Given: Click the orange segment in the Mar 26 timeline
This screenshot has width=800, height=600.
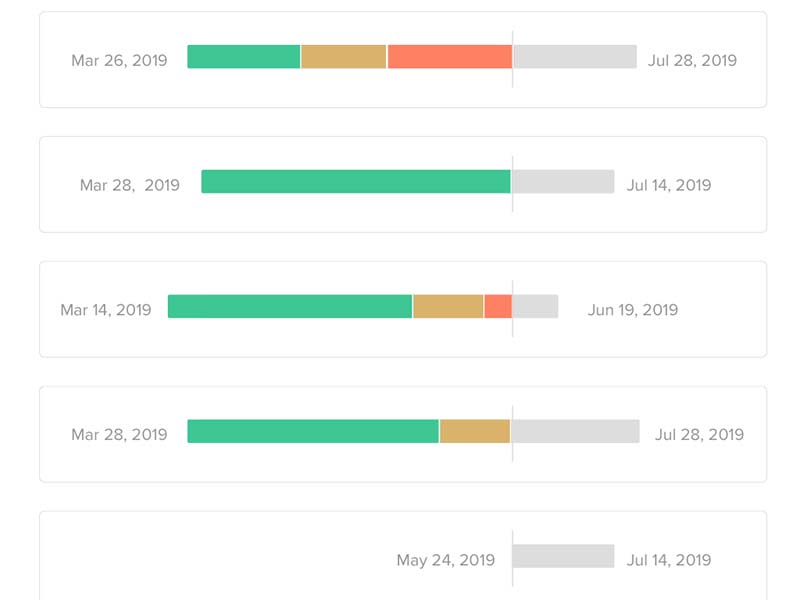Looking at the screenshot, I should click(x=450, y=57).
